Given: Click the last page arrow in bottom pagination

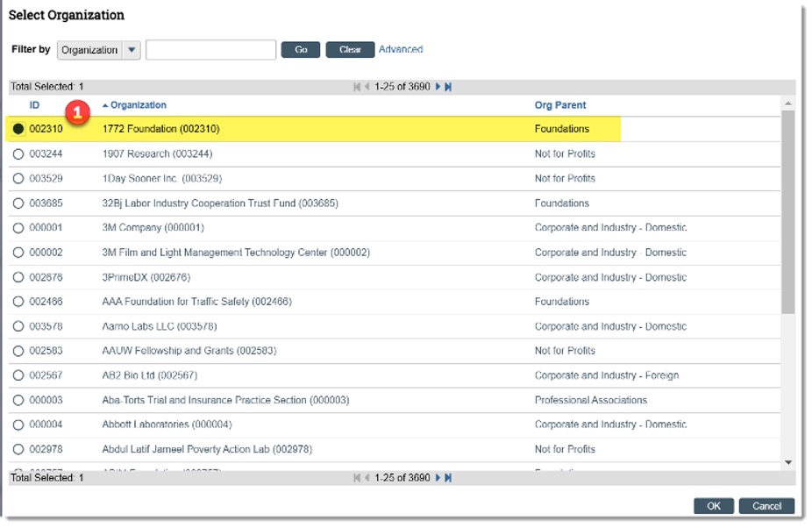Looking at the screenshot, I should [448, 478].
